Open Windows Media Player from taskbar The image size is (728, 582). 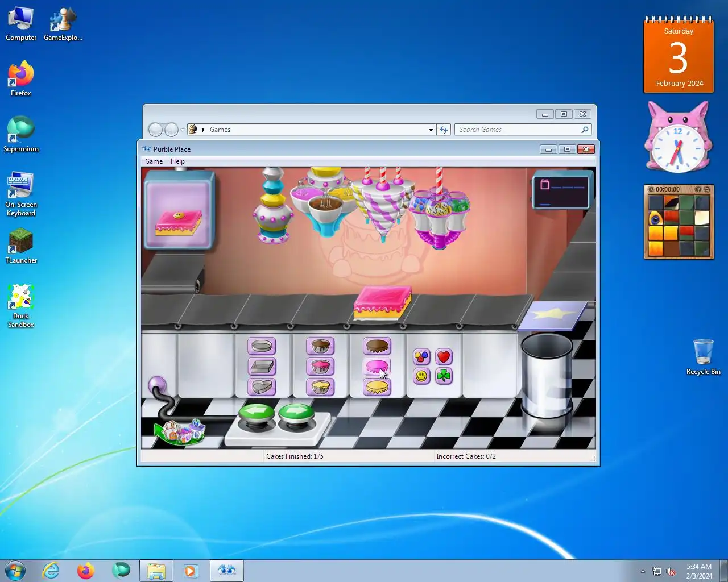click(x=191, y=571)
